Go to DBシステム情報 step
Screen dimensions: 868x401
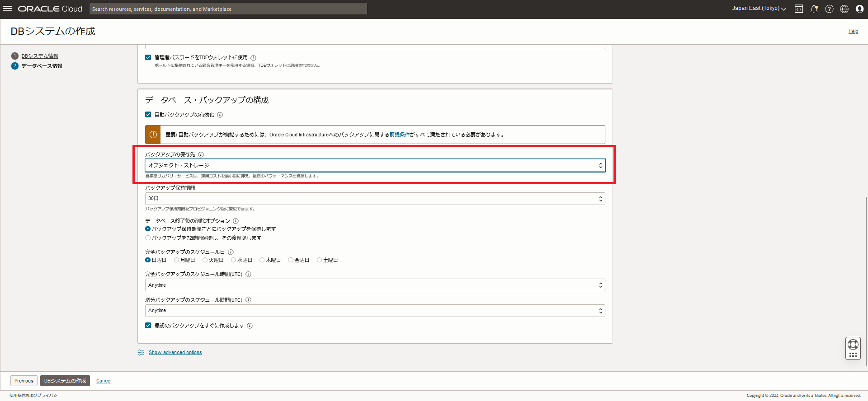[40, 56]
